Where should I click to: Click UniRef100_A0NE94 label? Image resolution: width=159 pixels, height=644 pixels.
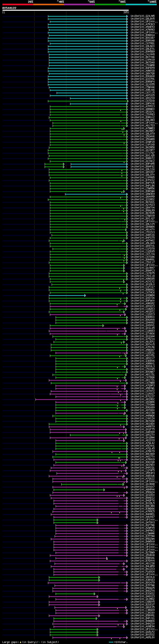(x=143, y=627)
